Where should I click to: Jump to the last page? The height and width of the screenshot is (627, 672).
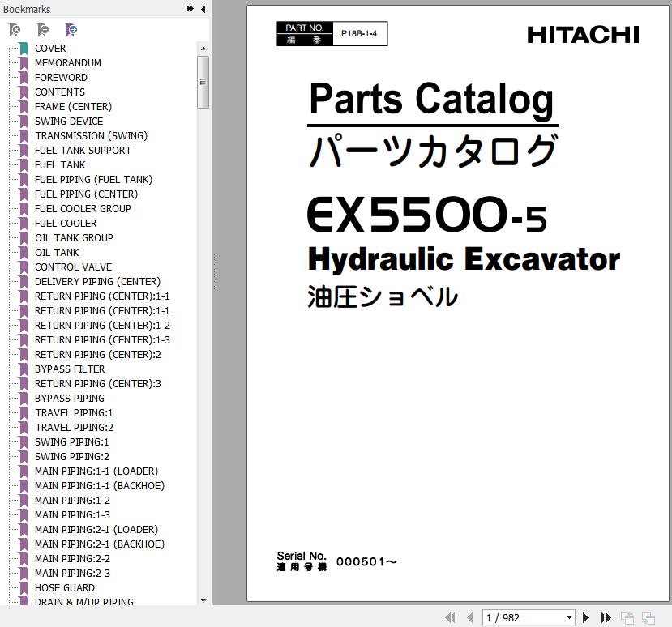(606, 617)
